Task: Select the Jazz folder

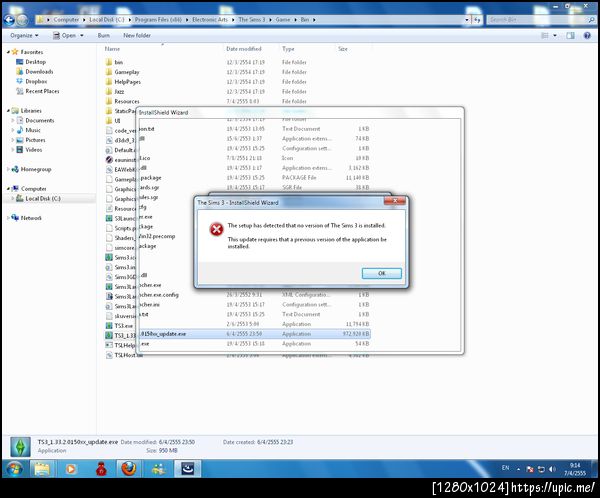Action: click(x=119, y=91)
